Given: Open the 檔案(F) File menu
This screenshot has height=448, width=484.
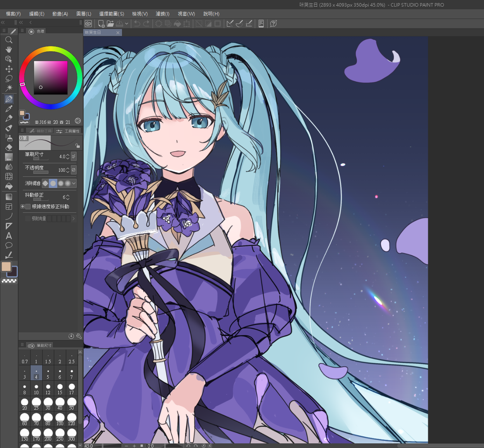Looking at the screenshot, I should (x=14, y=14).
